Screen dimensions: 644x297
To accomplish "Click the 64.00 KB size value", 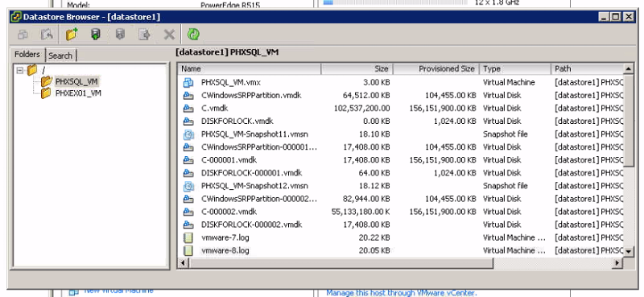I will [375, 173].
